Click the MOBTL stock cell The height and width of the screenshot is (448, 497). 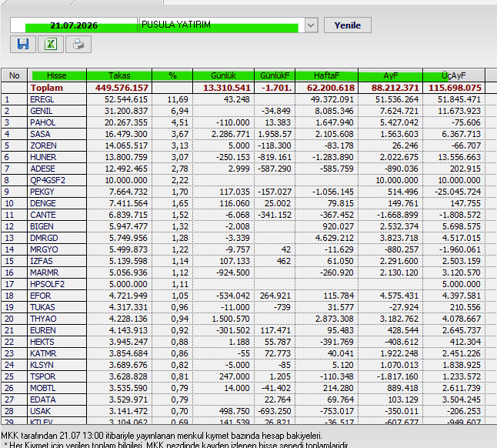[x=57, y=388]
